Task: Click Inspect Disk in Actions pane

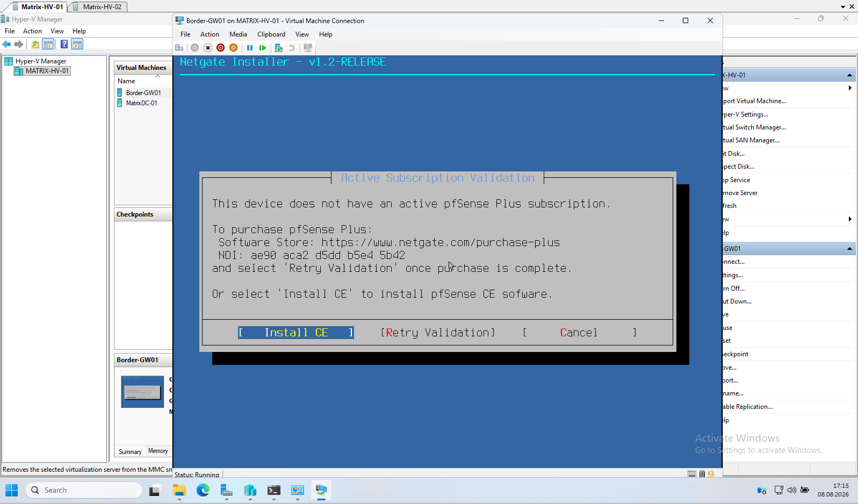Action: click(x=739, y=167)
